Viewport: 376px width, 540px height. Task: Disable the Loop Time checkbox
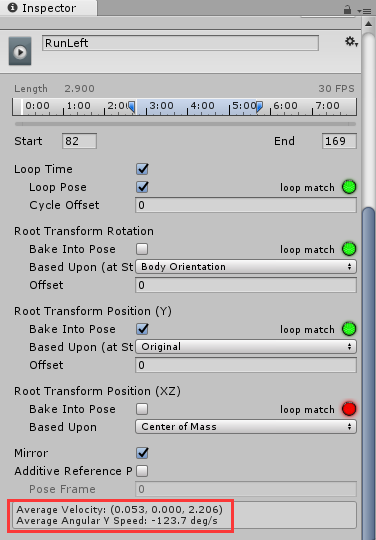coord(142,169)
